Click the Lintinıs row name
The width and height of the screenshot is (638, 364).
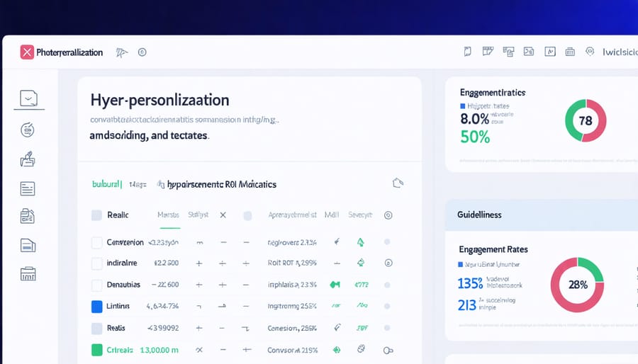point(118,306)
